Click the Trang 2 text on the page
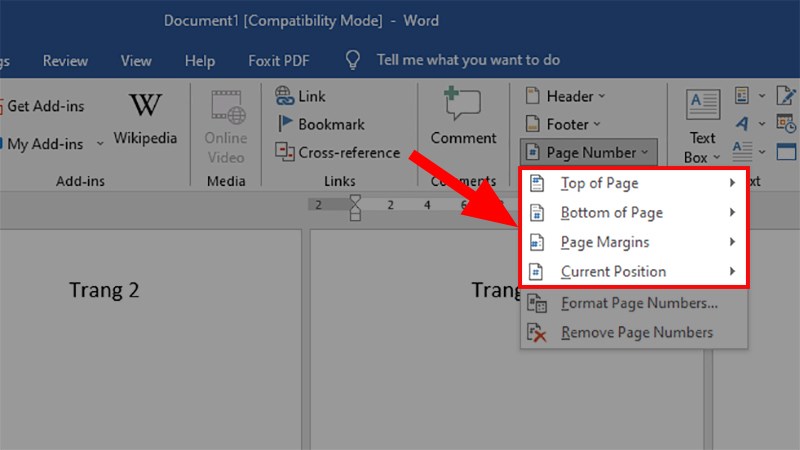Image resolution: width=800 pixels, height=450 pixels. click(x=104, y=290)
